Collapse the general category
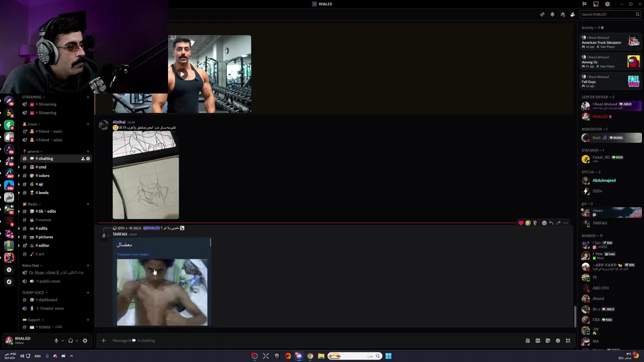This screenshot has height=362, width=644. pyautogui.click(x=33, y=151)
